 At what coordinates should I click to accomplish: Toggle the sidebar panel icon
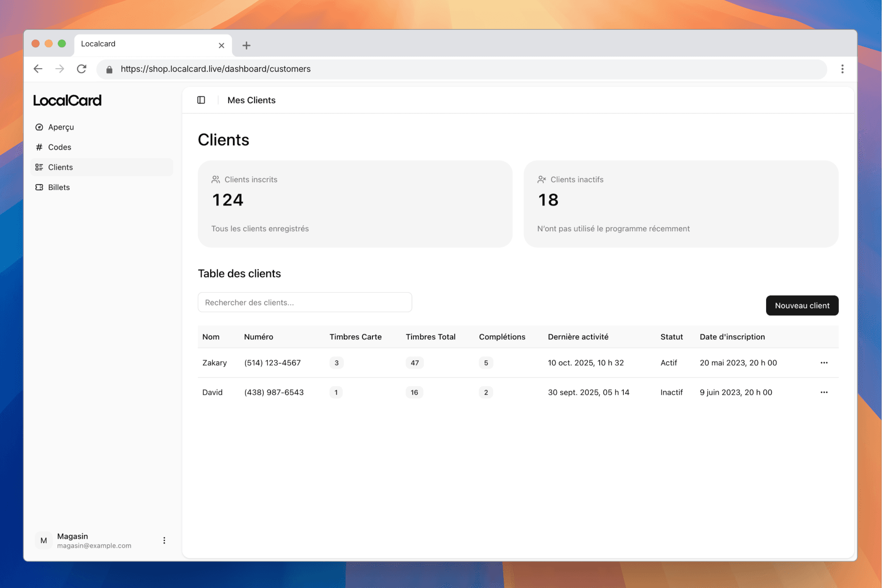(201, 100)
